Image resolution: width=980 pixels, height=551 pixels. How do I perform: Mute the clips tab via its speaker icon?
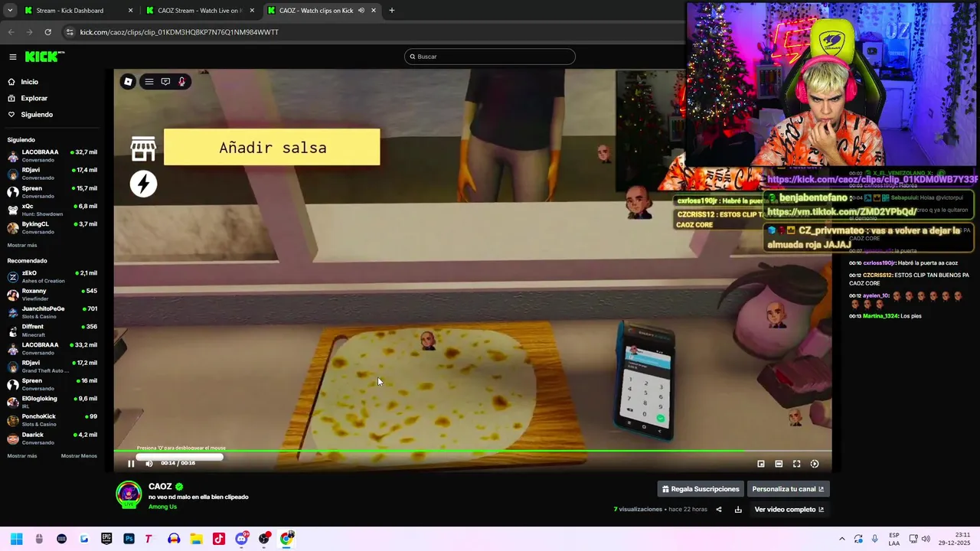(361, 11)
